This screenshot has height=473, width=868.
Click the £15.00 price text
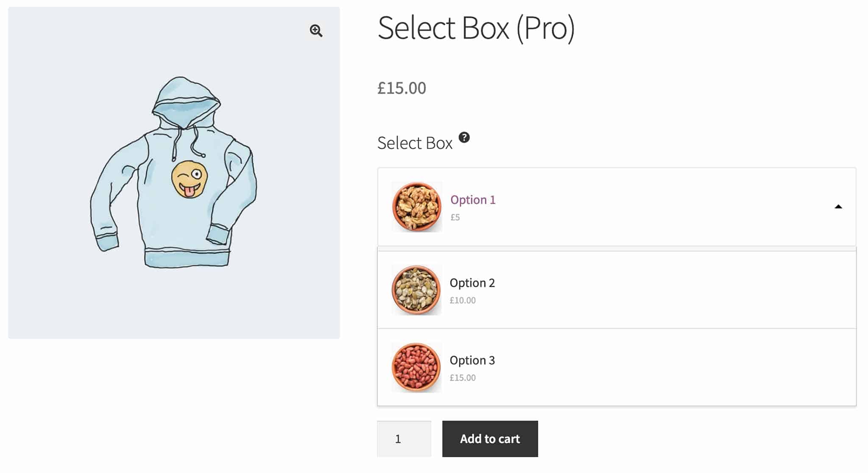(401, 88)
